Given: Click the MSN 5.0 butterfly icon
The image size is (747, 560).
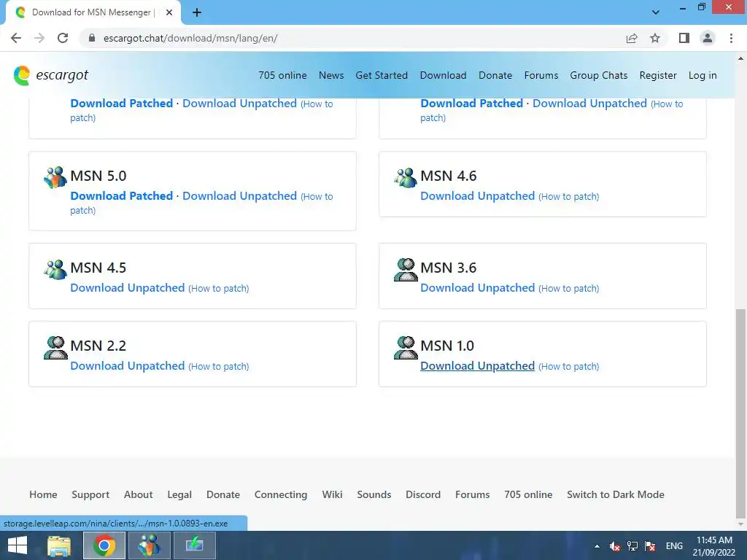Looking at the screenshot, I should 55,177.
